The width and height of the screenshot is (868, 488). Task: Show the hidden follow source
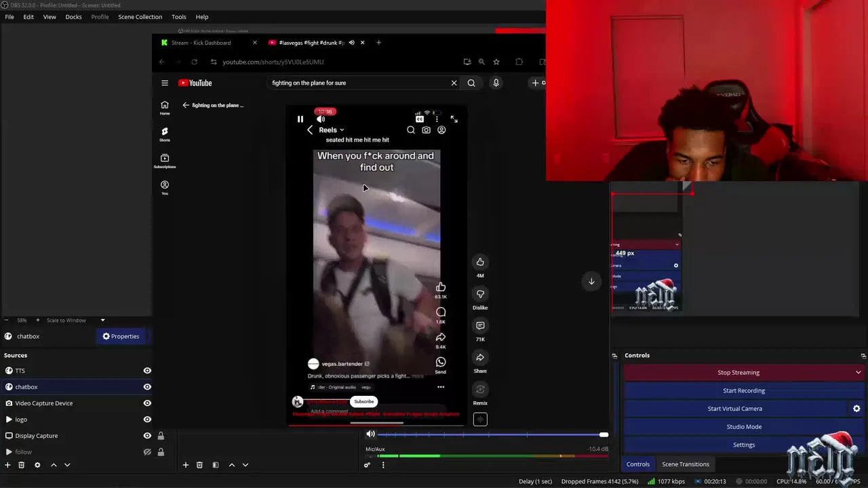tap(147, 452)
